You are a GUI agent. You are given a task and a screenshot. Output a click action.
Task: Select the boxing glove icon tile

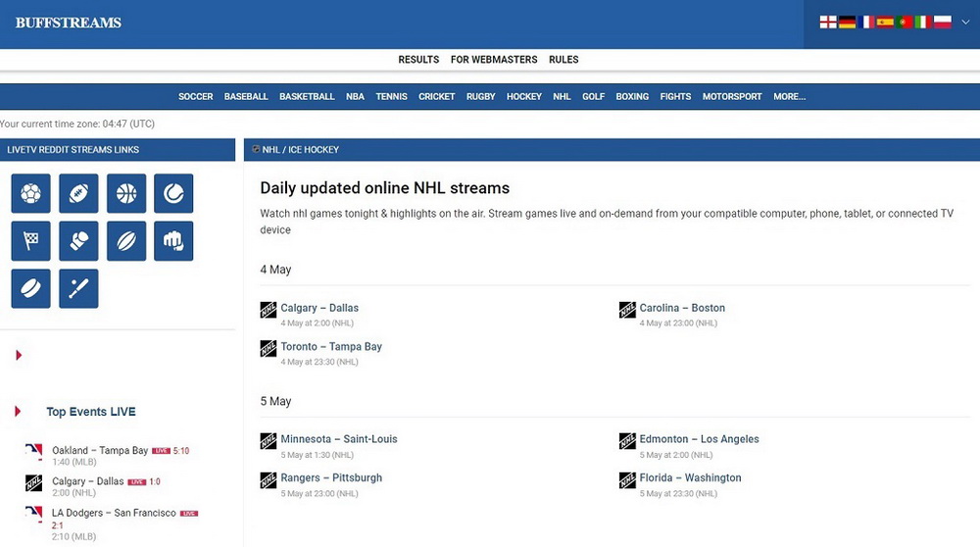[78, 241]
